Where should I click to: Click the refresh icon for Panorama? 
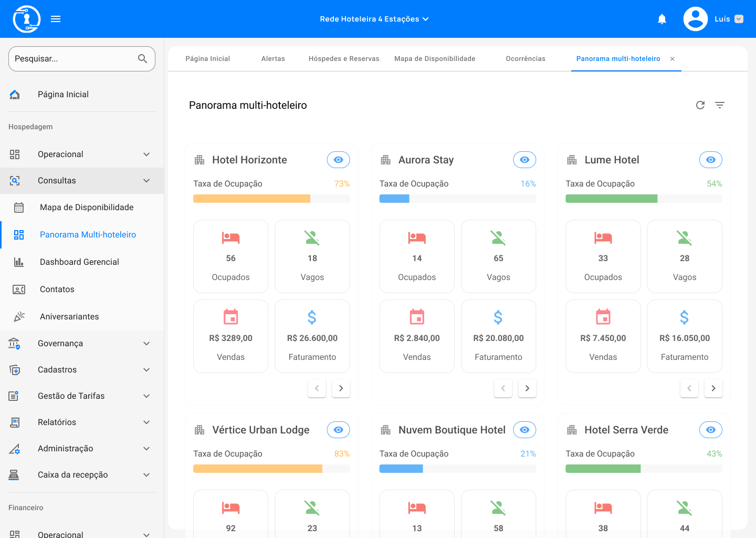(700, 105)
